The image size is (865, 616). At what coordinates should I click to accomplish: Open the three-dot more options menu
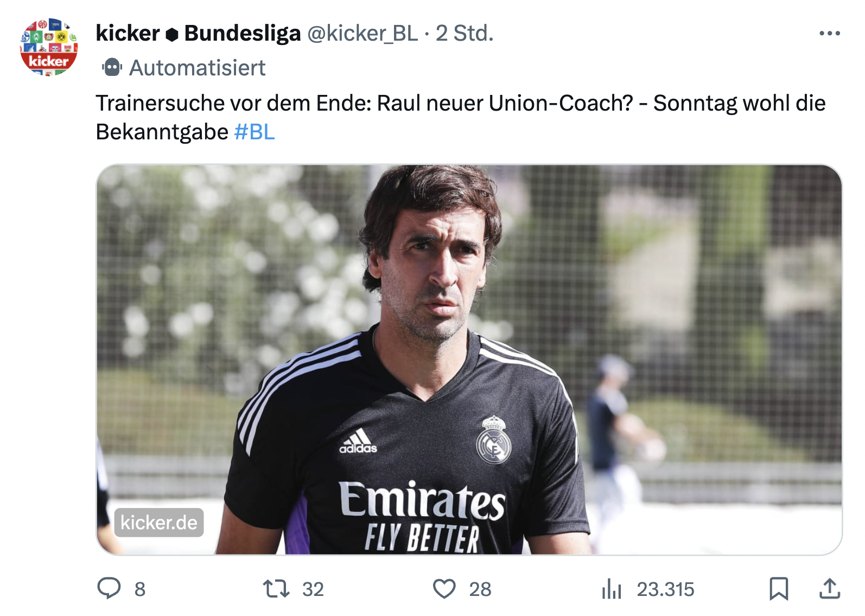[x=830, y=34]
